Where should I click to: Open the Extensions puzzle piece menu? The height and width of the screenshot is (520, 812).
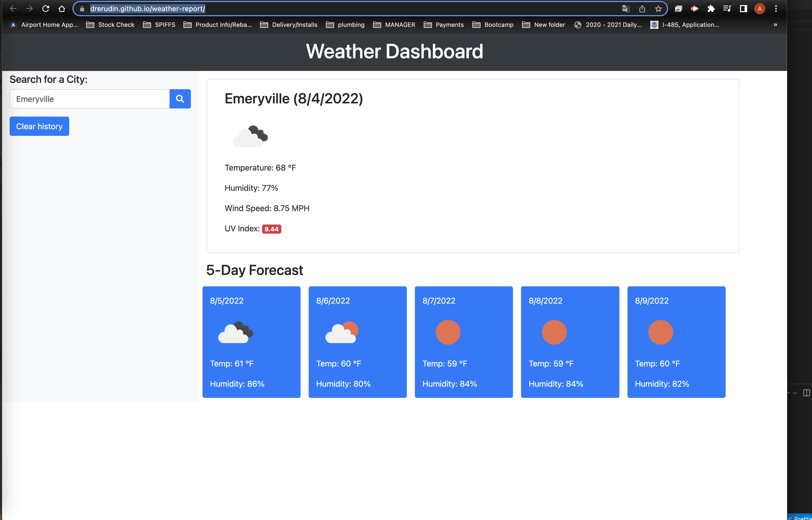coord(711,9)
